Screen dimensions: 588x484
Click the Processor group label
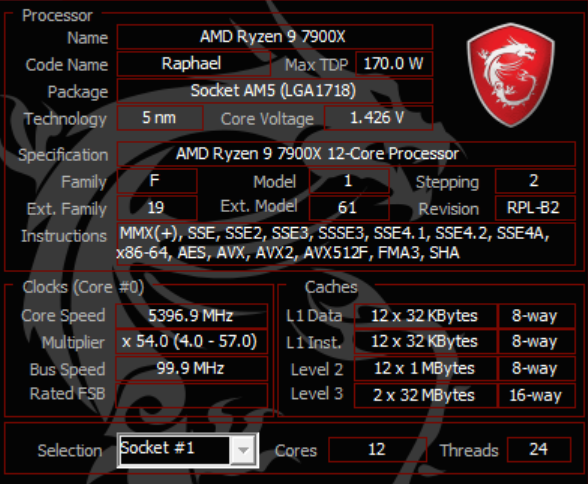[57, 16]
